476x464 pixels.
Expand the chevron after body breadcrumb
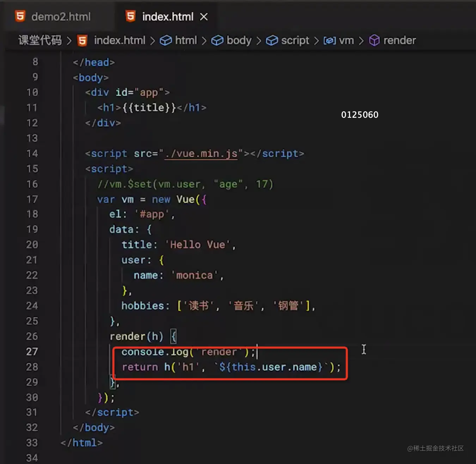258,41
